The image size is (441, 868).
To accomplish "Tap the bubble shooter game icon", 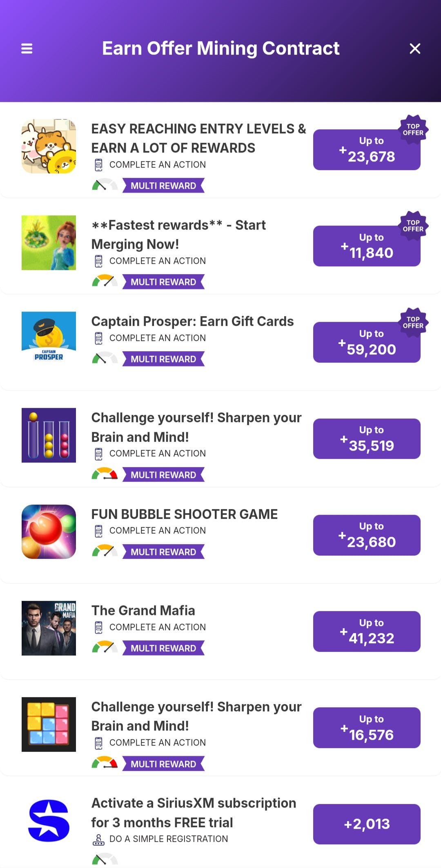I will point(49,531).
